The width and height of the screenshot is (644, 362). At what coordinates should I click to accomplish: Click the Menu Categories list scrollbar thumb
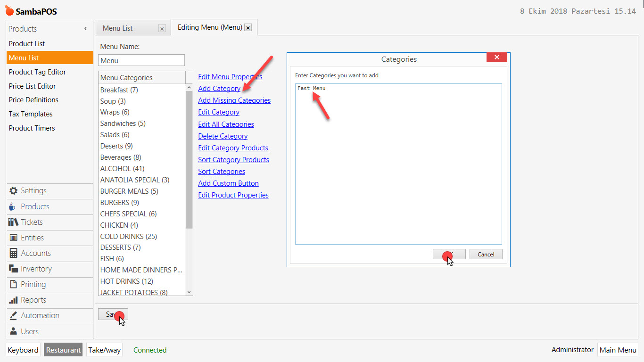click(x=189, y=159)
